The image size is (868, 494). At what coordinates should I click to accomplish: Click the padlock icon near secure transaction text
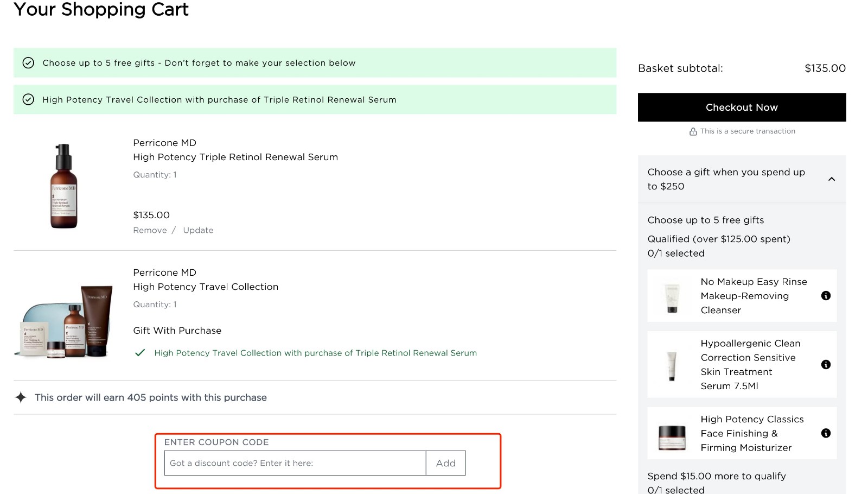coord(693,131)
